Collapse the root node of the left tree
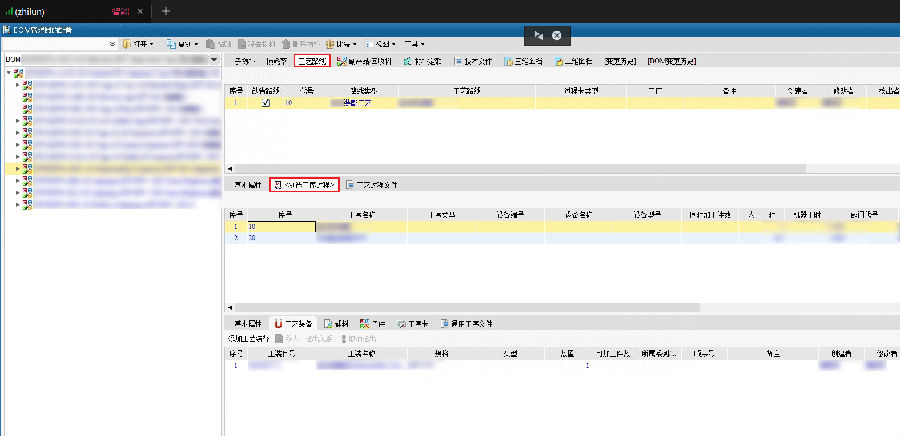900x436 pixels. click(9, 75)
